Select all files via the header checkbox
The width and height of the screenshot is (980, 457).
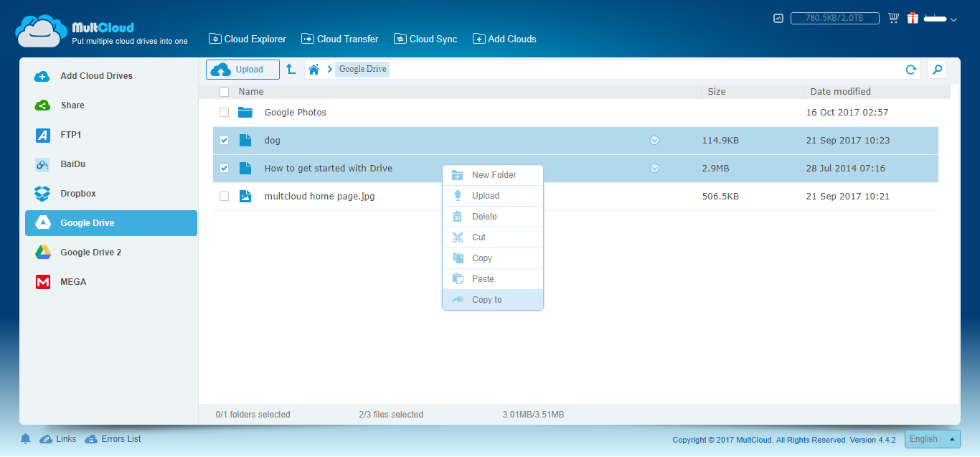tap(224, 92)
